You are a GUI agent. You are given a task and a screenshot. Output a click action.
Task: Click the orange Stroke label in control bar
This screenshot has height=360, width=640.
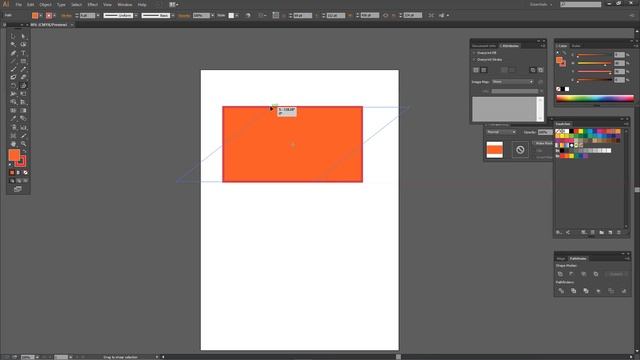(66, 16)
